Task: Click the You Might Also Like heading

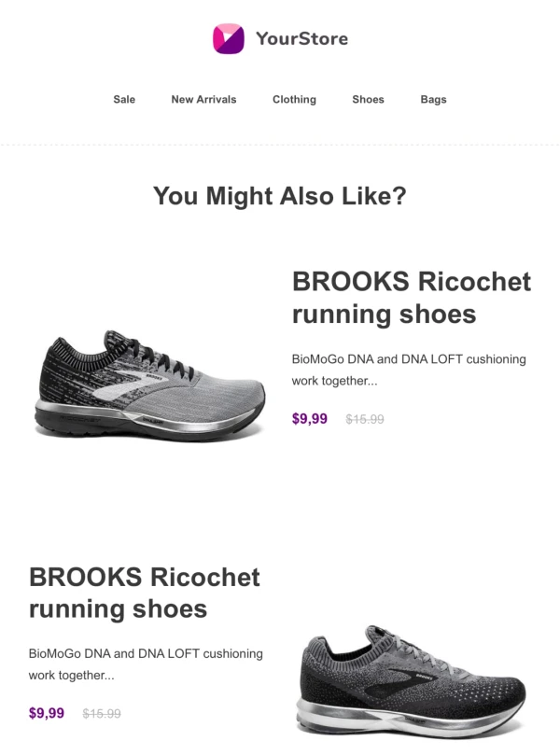Action: click(280, 196)
